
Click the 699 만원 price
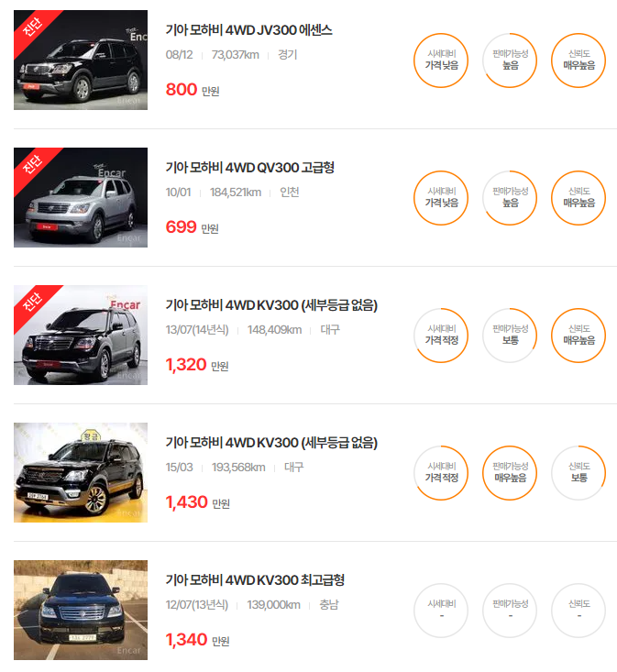(193, 227)
